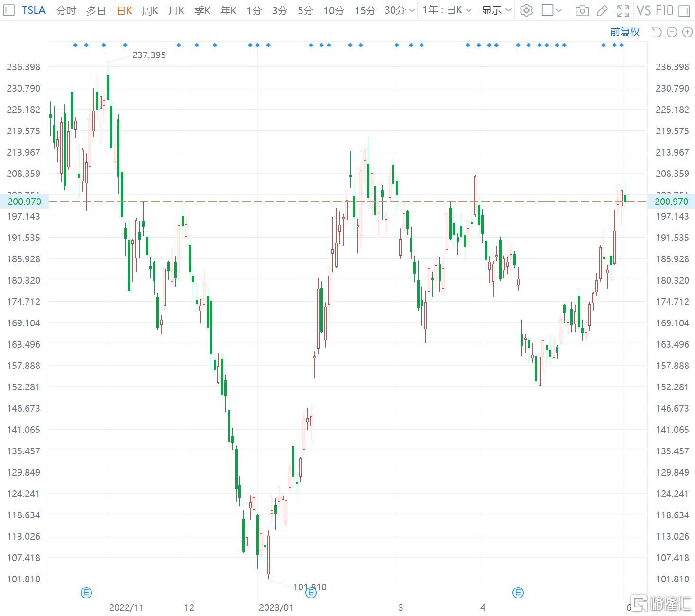Expand the 30分 dropdown arrow
This screenshot has height=616, width=695.
coord(412,10)
